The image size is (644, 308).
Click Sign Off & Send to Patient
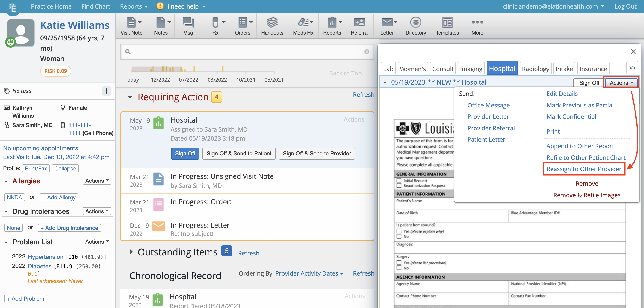pyautogui.click(x=239, y=154)
